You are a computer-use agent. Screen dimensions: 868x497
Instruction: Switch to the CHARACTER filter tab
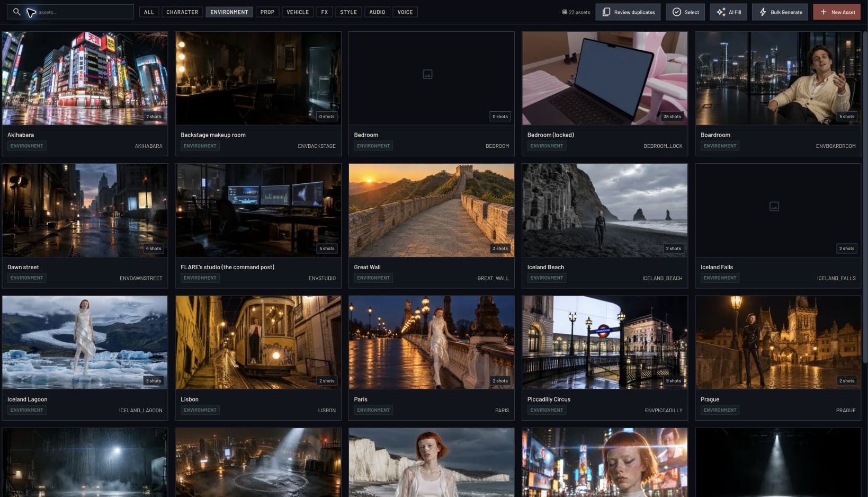tap(182, 12)
